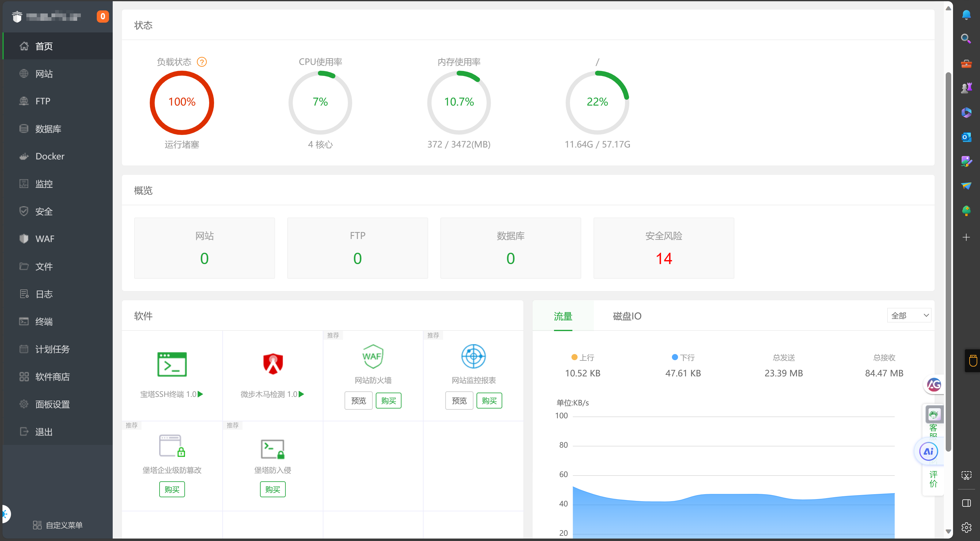Click the 计划任务 calendar icon
This screenshot has height=541, width=980.
coord(24,349)
